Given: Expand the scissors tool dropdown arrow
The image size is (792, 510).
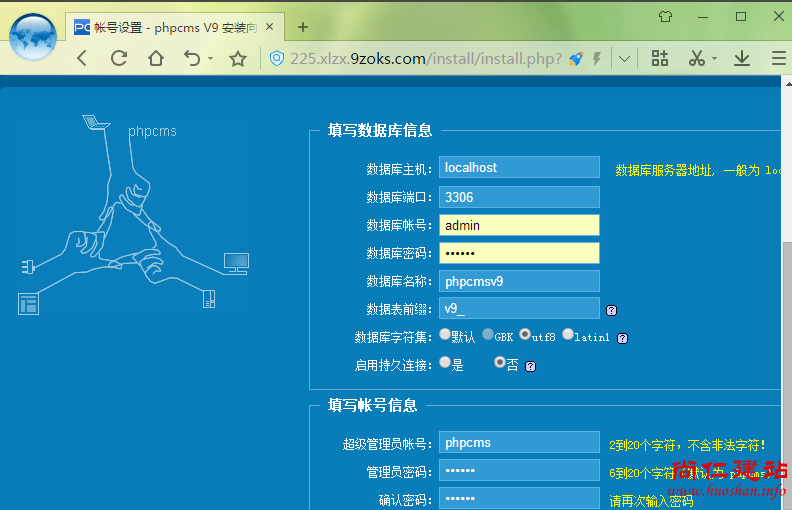Looking at the screenshot, I should pos(714,59).
